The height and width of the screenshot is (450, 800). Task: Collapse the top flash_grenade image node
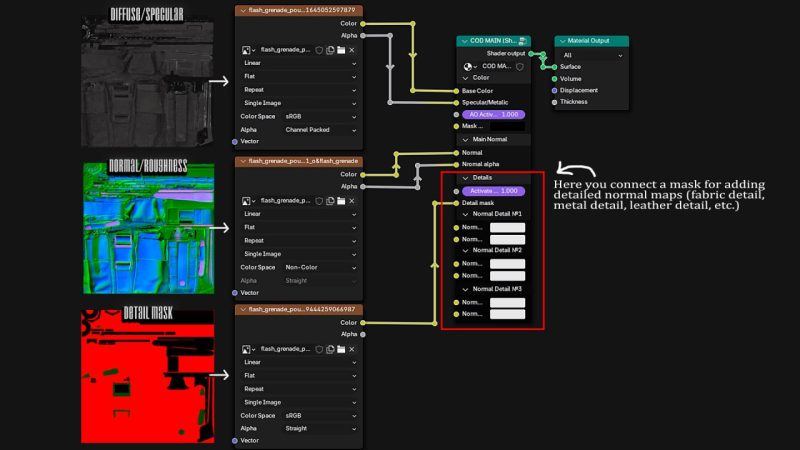pos(242,10)
